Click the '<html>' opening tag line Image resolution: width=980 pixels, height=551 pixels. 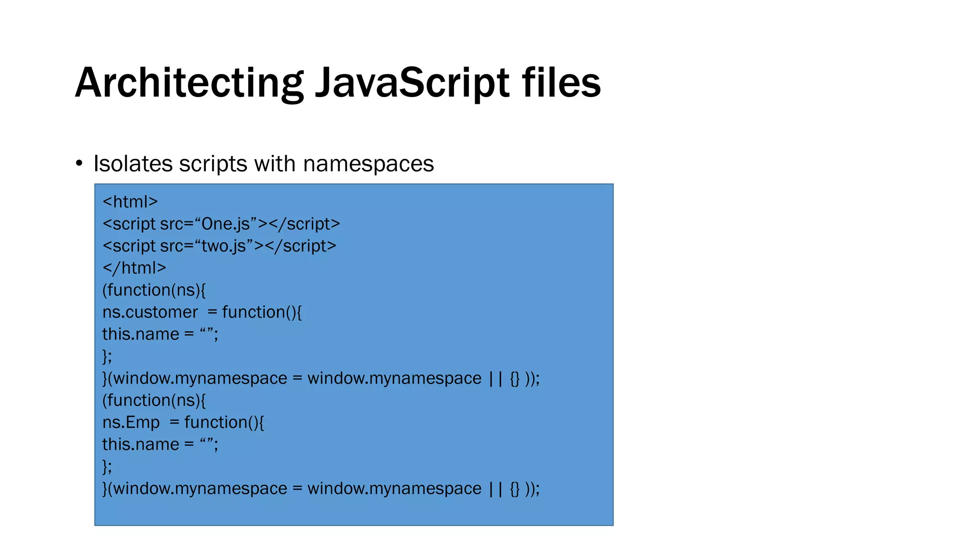tap(130, 201)
